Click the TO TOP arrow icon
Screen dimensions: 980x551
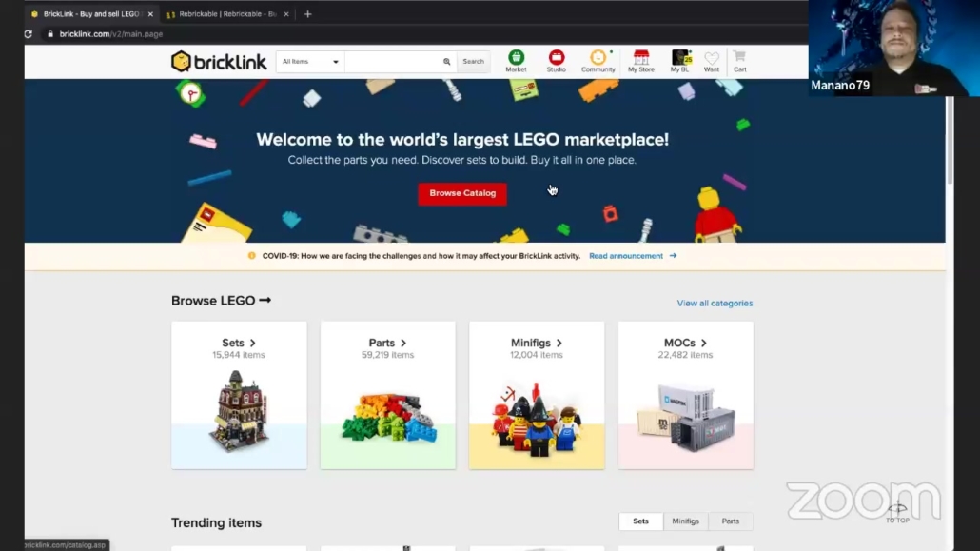point(897,513)
